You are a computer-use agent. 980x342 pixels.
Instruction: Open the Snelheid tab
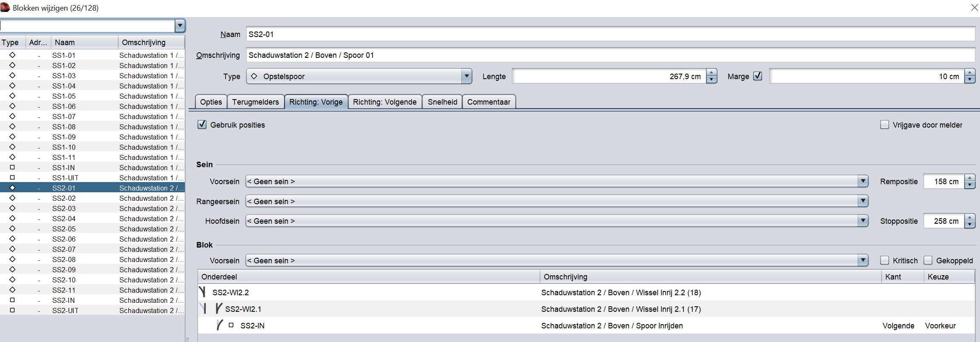[x=442, y=102]
